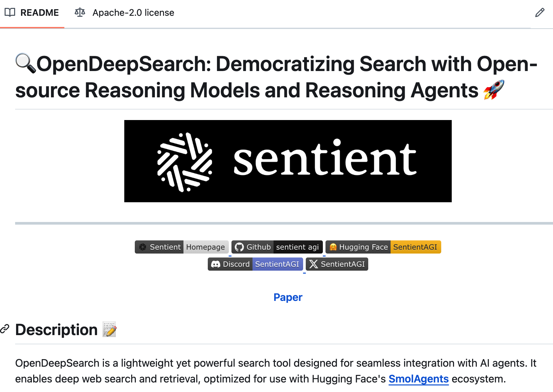
Task: Click the Discord logo icon on its badge
Action: 216,264
